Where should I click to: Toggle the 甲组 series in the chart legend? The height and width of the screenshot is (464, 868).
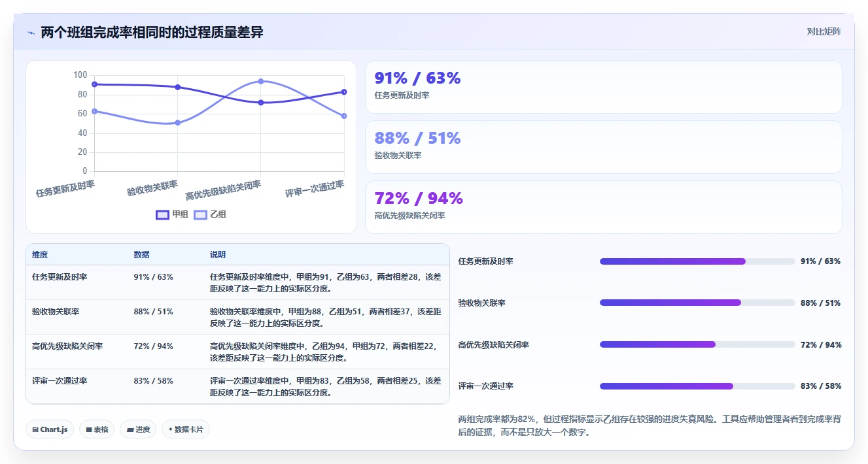tap(172, 214)
